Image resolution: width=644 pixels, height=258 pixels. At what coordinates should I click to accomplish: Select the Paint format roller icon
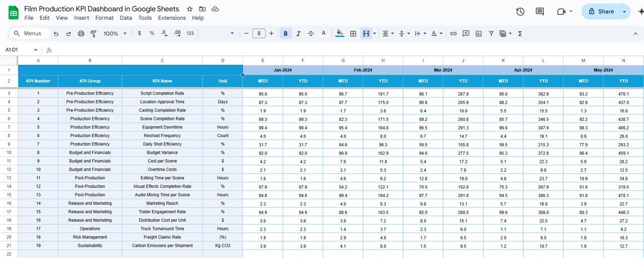tap(93, 34)
